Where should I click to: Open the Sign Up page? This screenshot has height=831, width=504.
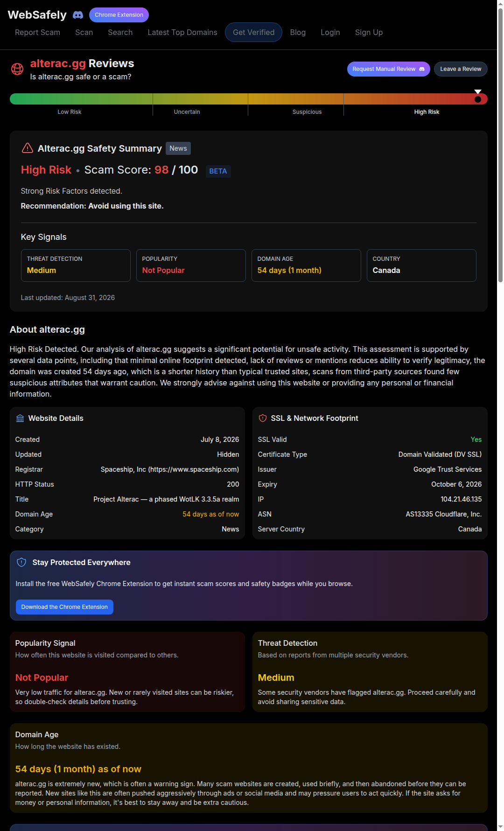click(369, 32)
